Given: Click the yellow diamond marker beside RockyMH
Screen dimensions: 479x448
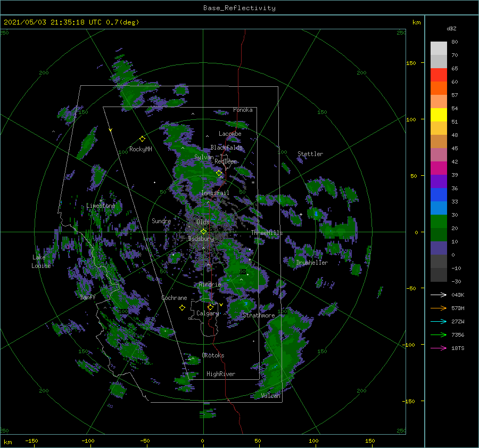Looking at the screenshot, I should [142, 139].
